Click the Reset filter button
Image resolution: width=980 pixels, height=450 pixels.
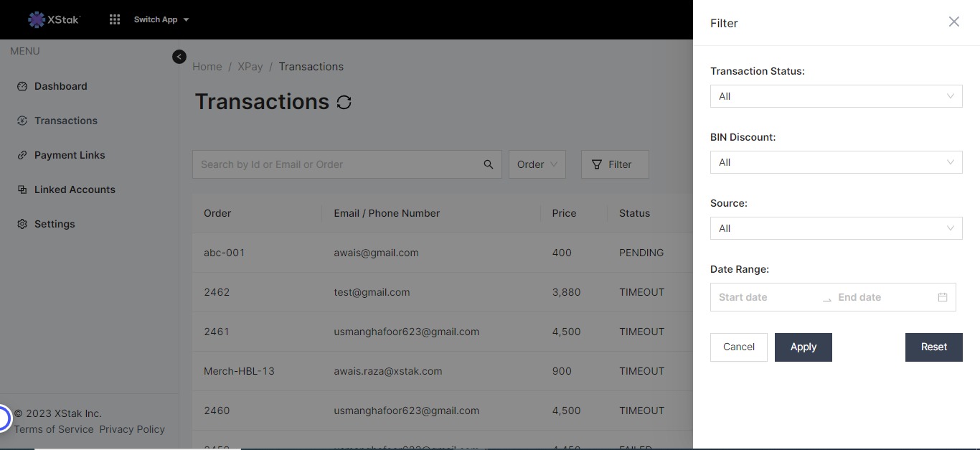pyautogui.click(x=933, y=347)
